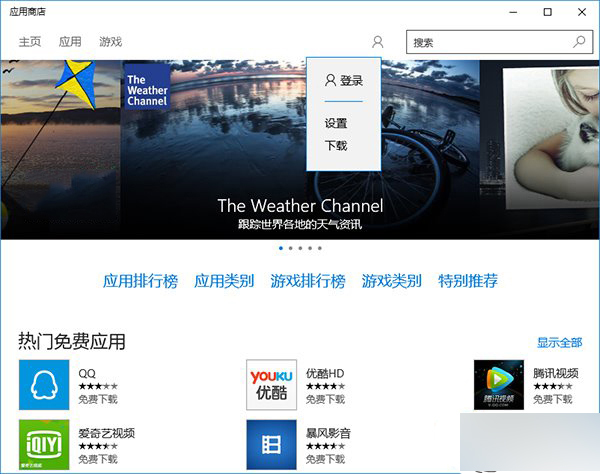Open the user account icon
Screen dimensions: 600x474
point(378,42)
